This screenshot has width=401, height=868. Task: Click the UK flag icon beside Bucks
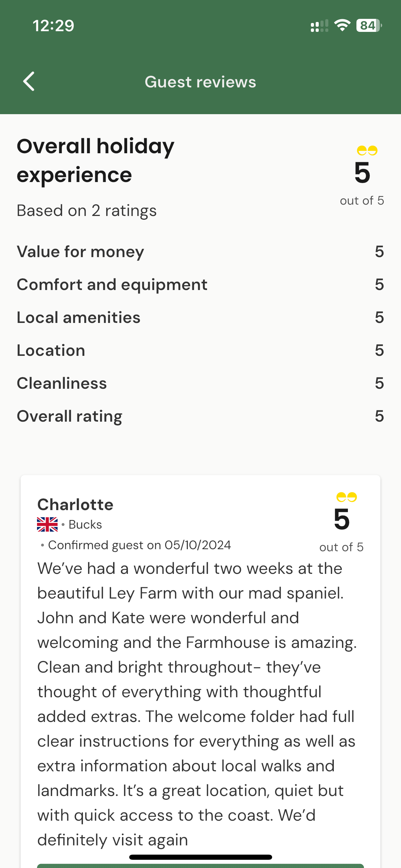tap(47, 525)
